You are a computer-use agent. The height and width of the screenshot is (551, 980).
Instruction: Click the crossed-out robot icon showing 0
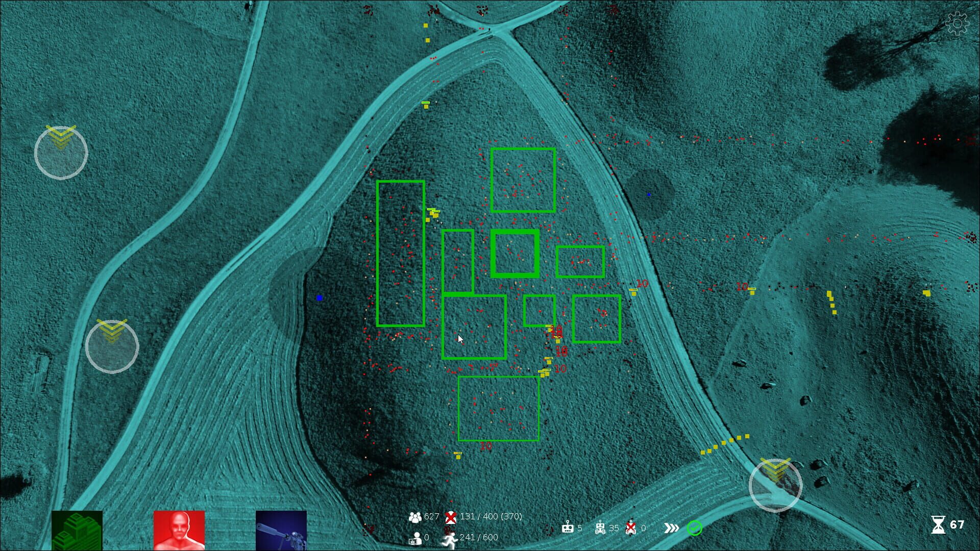[631, 528]
